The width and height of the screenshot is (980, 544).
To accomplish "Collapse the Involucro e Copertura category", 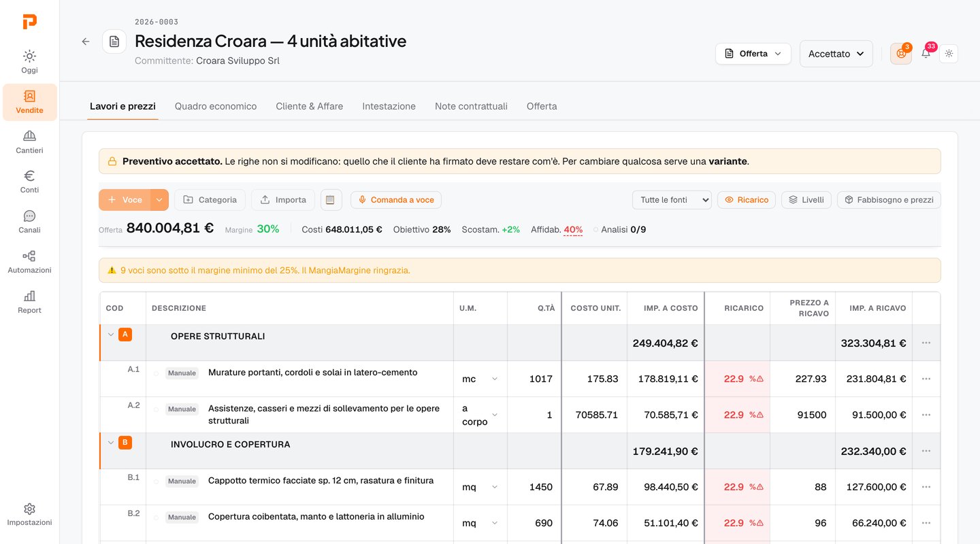I will coord(111,443).
